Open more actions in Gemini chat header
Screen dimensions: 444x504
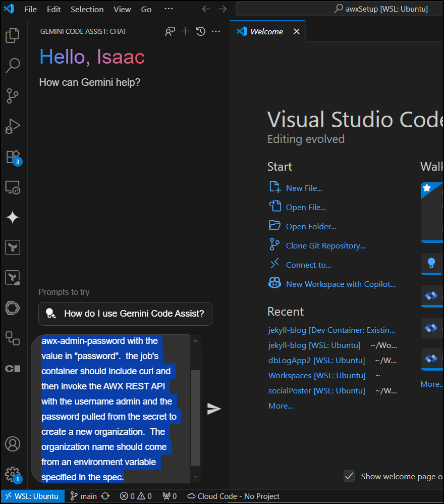[216, 31]
